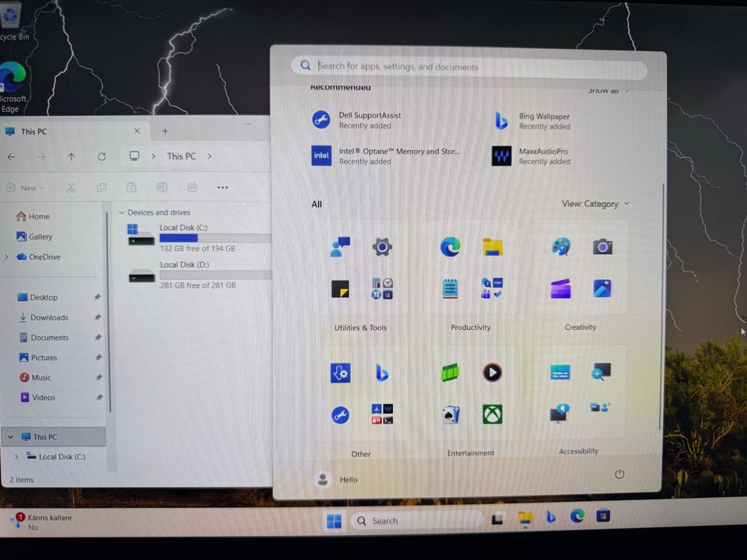Click the PC icon in address bar
This screenshot has height=560, width=747.
(135, 156)
